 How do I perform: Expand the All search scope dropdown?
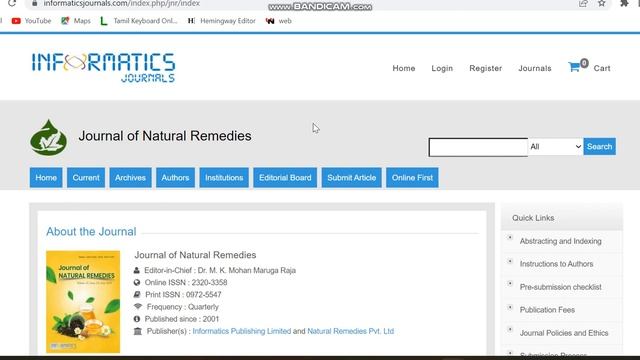pos(556,147)
